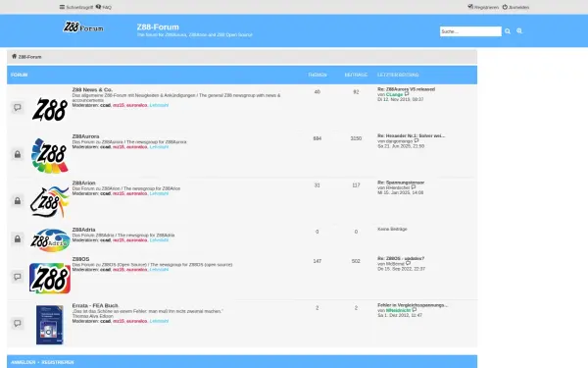Open last post Re: Z88Aurora V5 released
The width and height of the screenshot is (588, 368).
point(406,89)
